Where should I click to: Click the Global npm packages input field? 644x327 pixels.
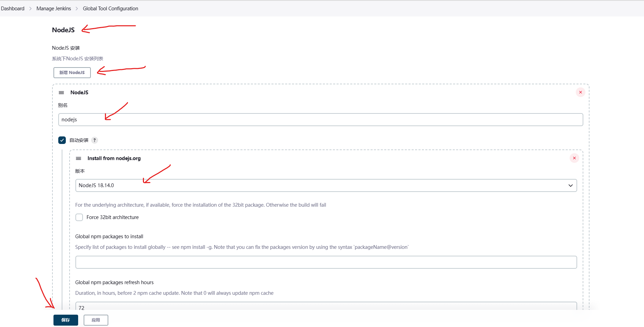pyautogui.click(x=326, y=262)
